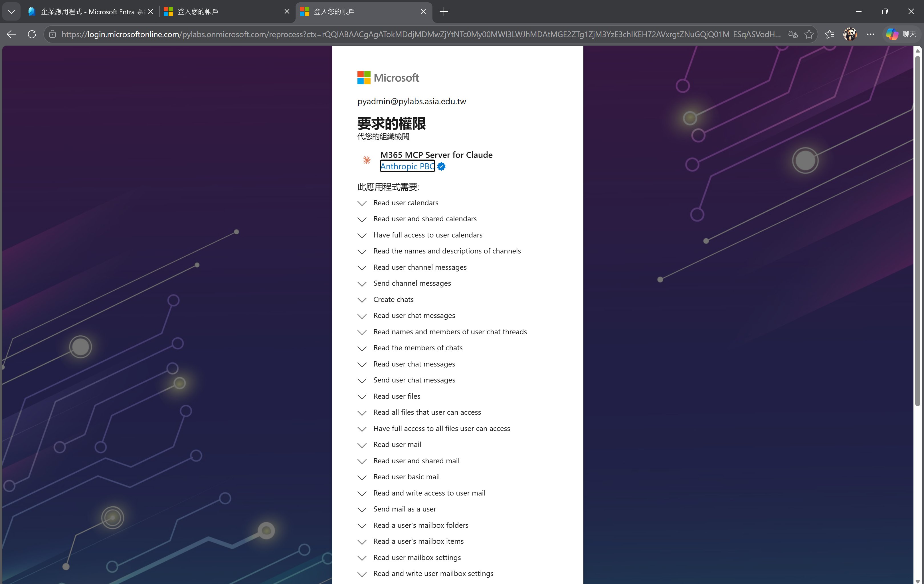Switch to the second sign-in tab
Image resolution: width=924 pixels, height=584 pixels.
click(x=227, y=11)
